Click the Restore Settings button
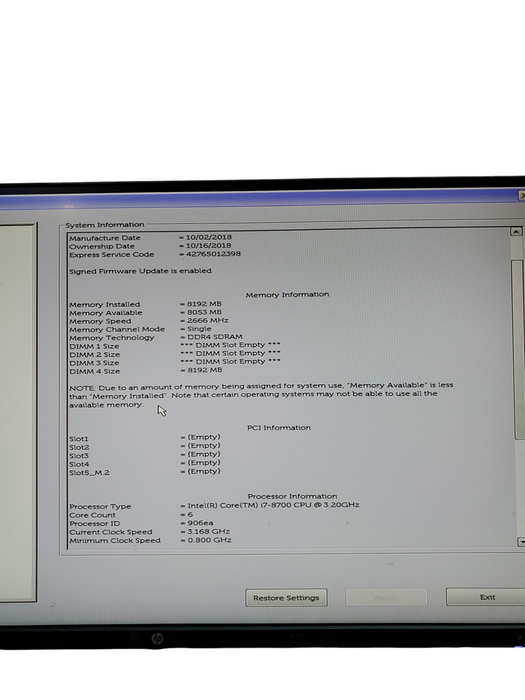Viewport: 525px width, 700px height. point(286,597)
